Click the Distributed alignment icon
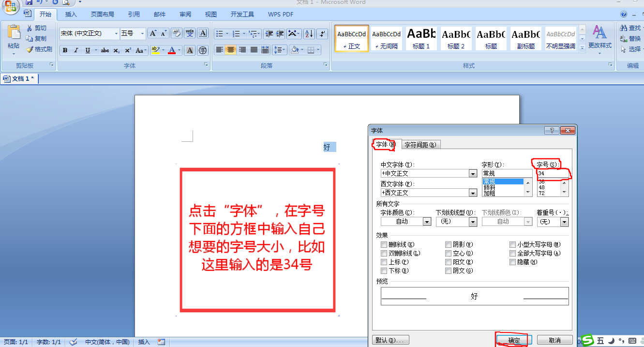 pyautogui.click(x=265, y=50)
